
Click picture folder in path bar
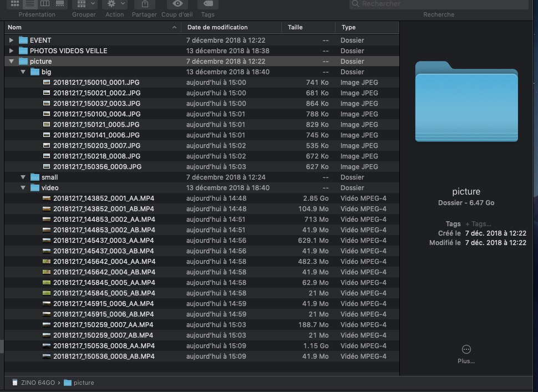[79, 383]
